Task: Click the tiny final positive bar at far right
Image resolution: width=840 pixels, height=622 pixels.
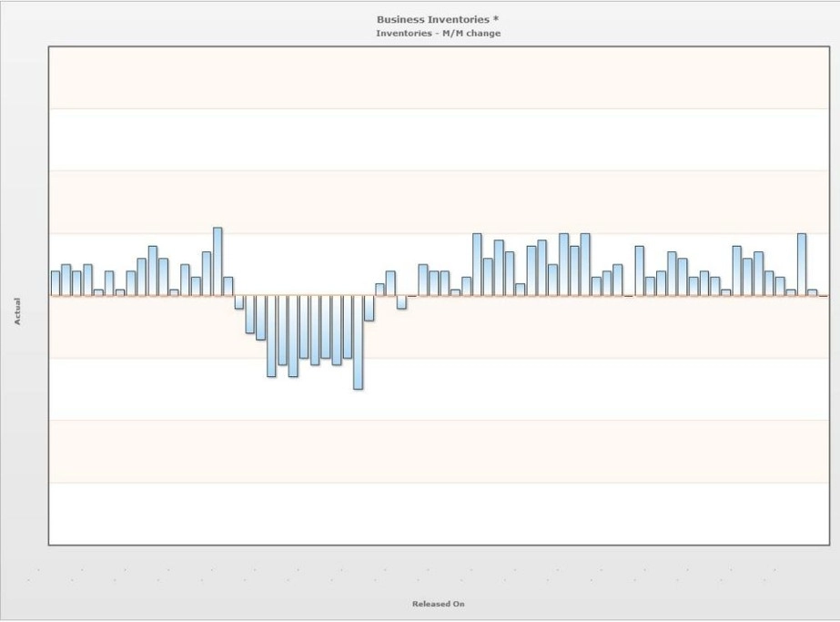Action: click(812, 292)
